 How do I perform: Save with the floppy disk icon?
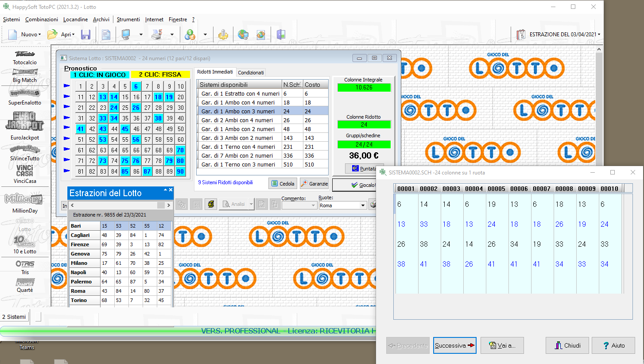click(x=85, y=34)
